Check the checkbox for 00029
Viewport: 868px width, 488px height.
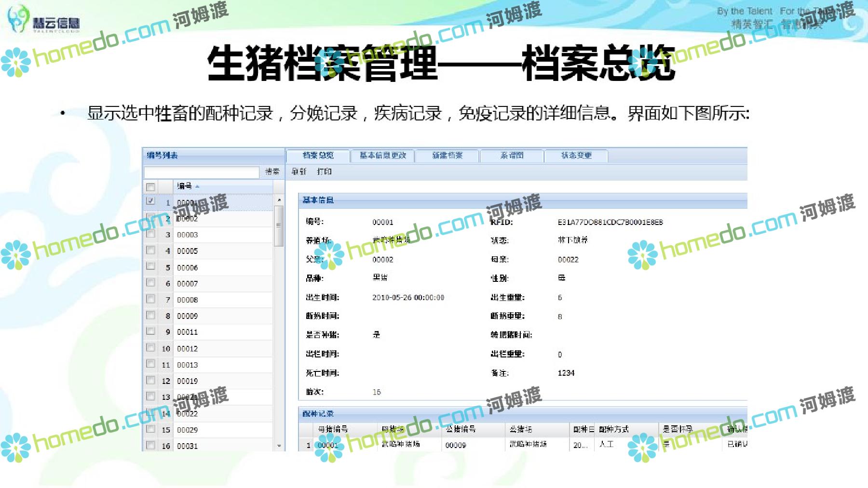150,429
